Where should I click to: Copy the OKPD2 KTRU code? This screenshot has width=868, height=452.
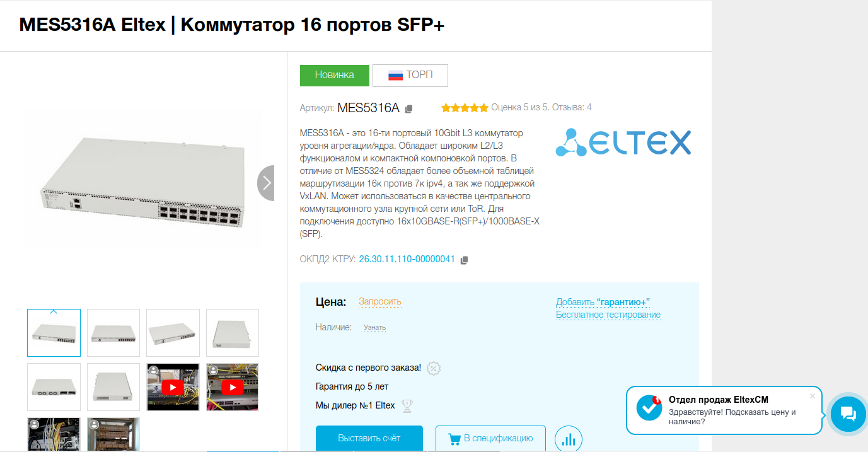(x=465, y=260)
